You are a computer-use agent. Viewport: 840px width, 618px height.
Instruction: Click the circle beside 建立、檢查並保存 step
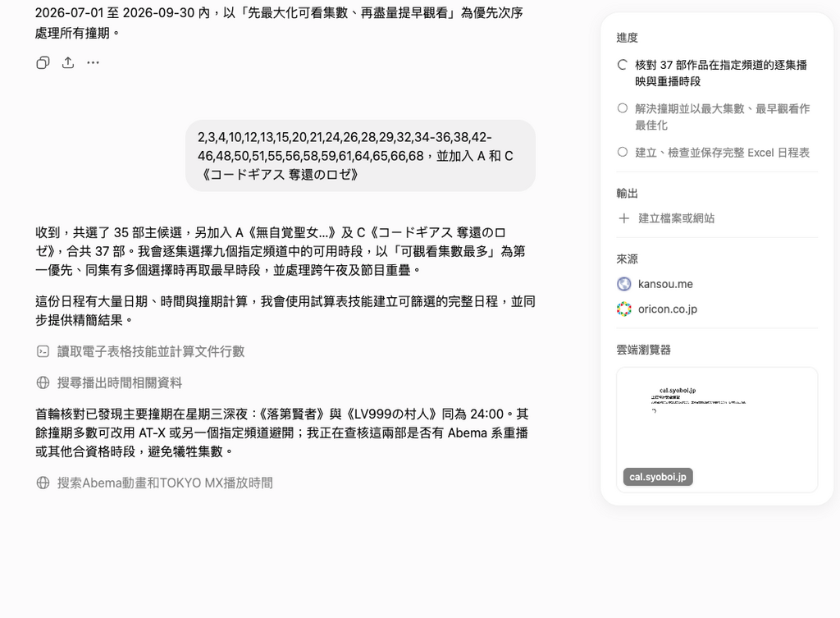pyautogui.click(x=623, y=152)
